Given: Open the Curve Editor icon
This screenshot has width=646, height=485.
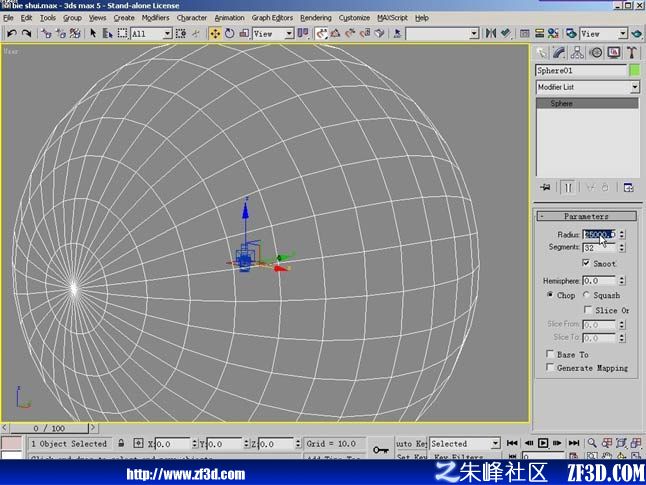Looking at the screenshot, I should tap(524, 33).
